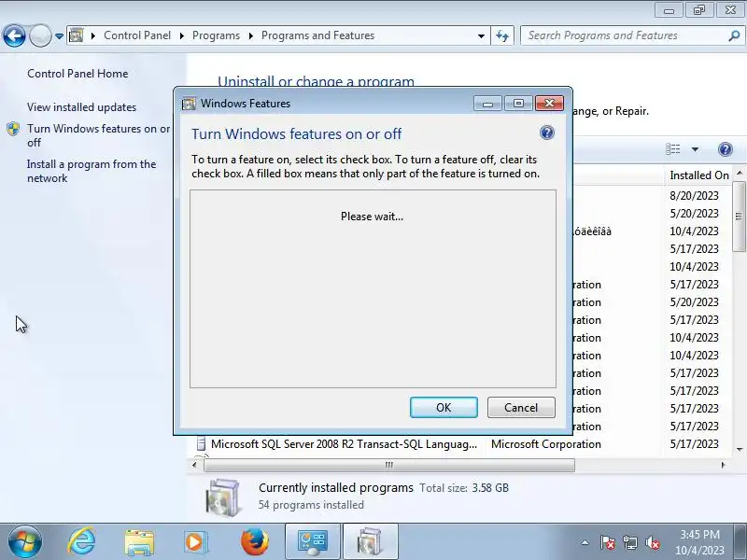
Task: Select Control Panel breadcrumb
Action: pyautogui.click(x=137, y=35)
